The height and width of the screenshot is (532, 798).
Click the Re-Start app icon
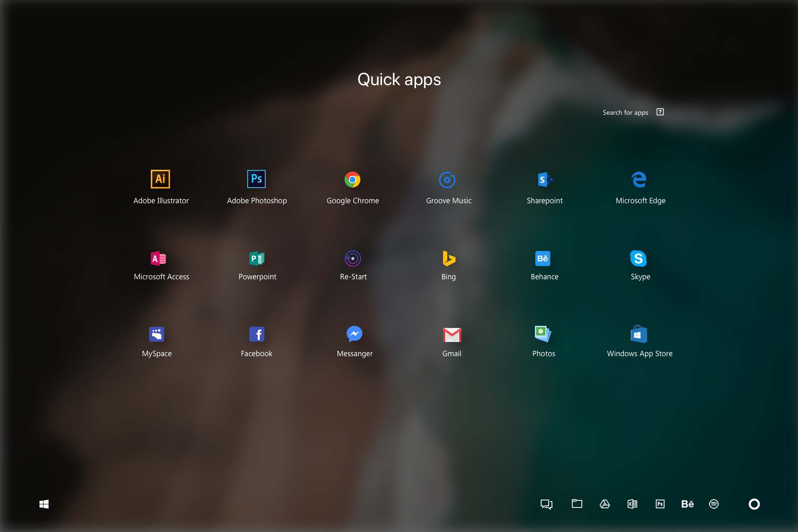(353, 259)
